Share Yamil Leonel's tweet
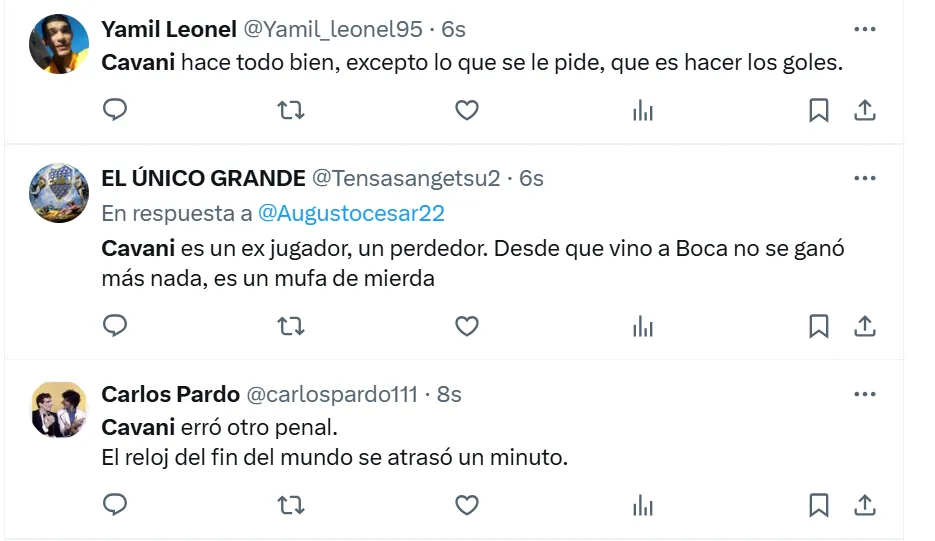 [x=865, y=110]
